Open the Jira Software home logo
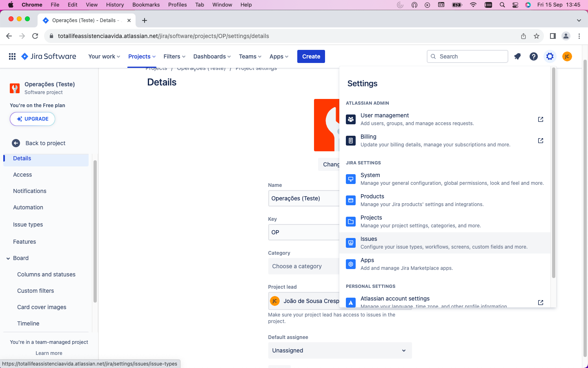 click(x=48, y=56)
